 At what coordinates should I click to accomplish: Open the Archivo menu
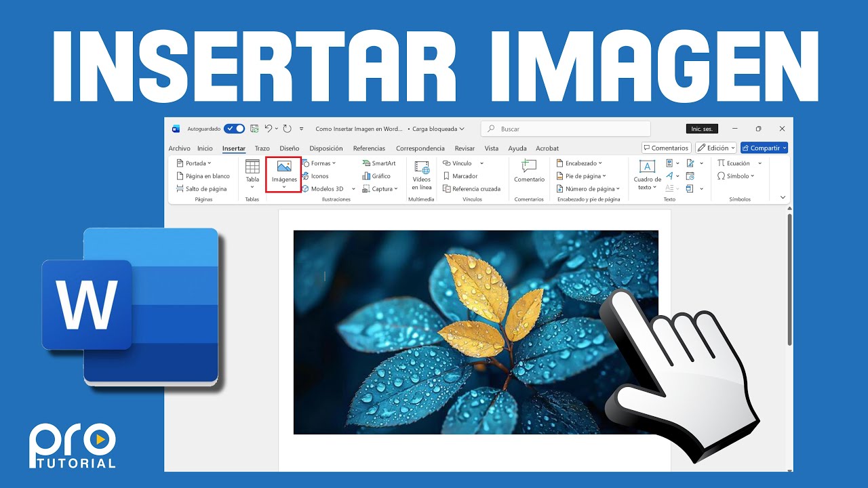pyautogui.click(x=180, y=148)
